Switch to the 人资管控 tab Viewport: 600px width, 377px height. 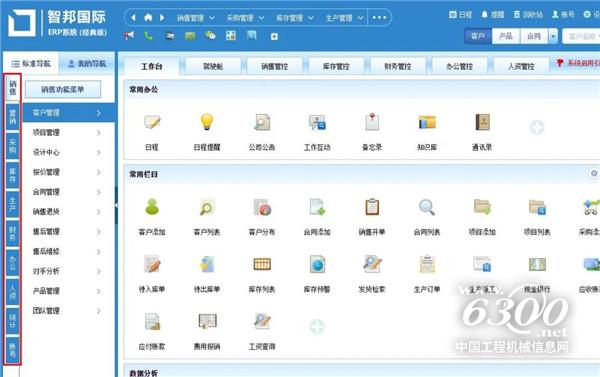(521, 66)
